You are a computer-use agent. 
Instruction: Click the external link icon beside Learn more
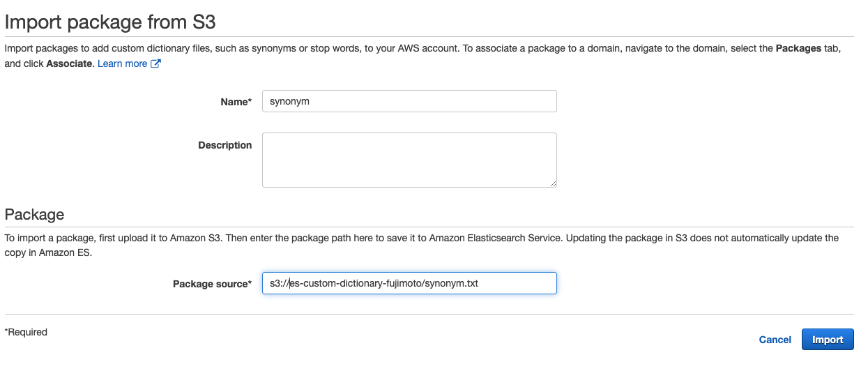tap(156, 64)
